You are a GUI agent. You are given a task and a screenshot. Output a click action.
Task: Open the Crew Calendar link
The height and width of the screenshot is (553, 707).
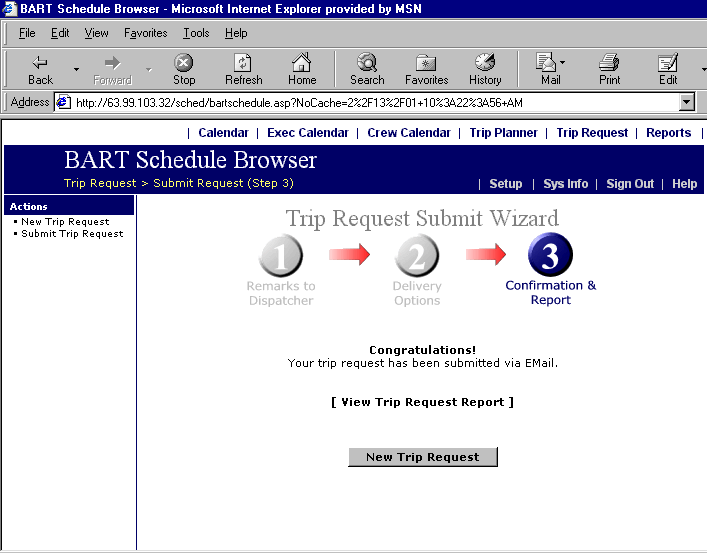[x=409, y=133]
